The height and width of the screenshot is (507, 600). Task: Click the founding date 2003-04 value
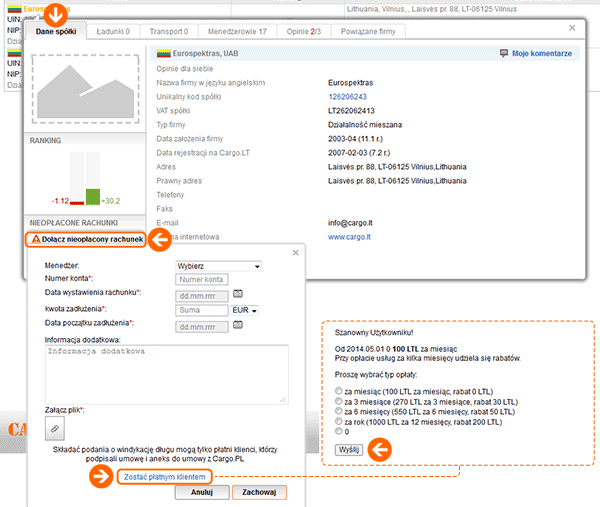pos(355,139)
